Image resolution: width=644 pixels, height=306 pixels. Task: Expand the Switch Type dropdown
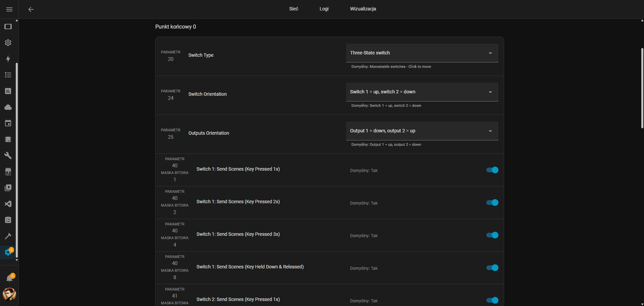coord(422,53)
